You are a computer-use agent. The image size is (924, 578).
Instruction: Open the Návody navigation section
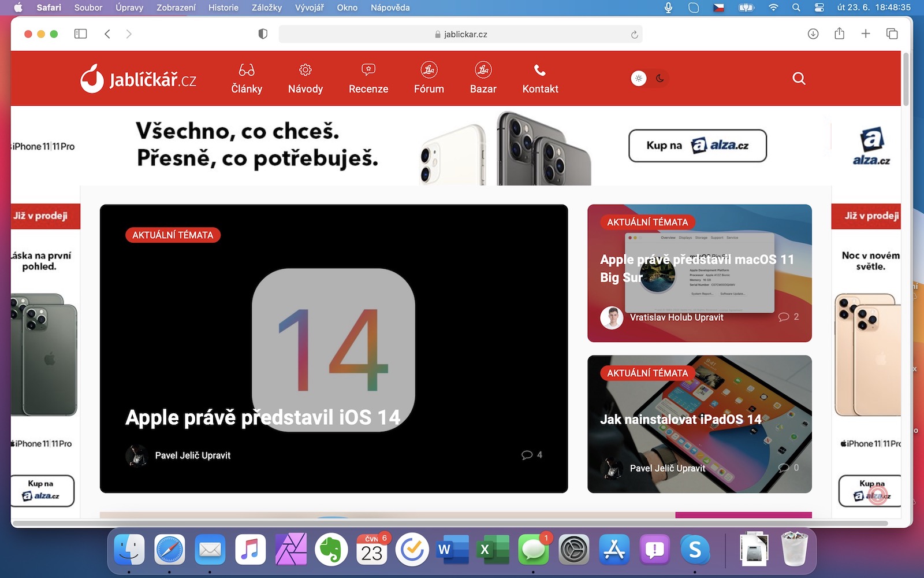(305, 79)
